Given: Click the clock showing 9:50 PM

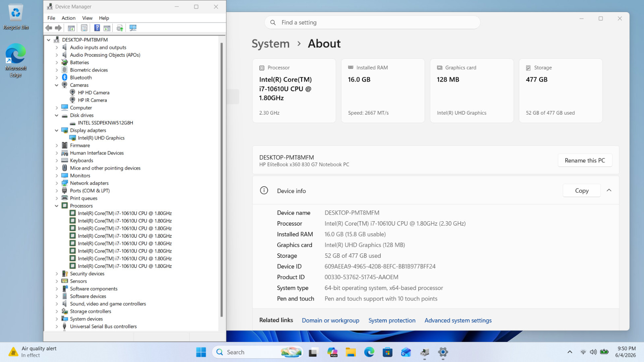Looking at the screenshot, I should [x=626, y=352].
